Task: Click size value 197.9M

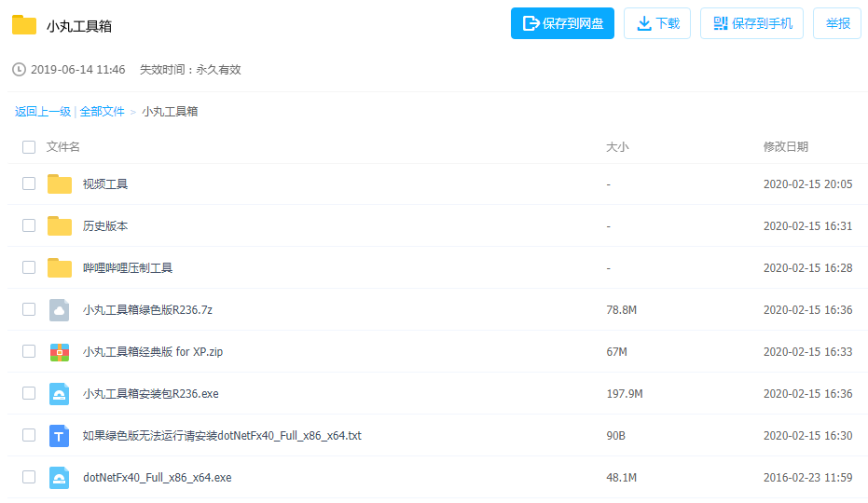Action: [625, 394]
